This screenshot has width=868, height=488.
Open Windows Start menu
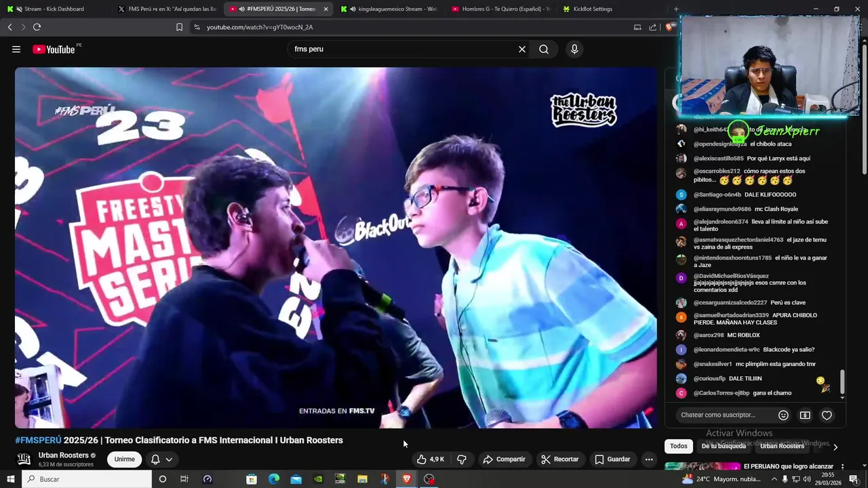(x=10, y=479)
